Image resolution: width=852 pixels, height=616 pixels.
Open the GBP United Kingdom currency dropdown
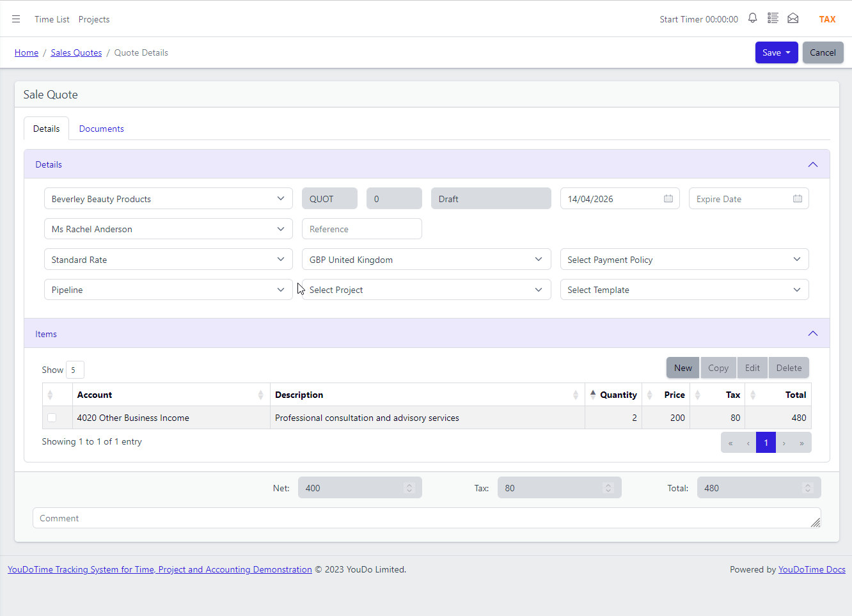[x=426, y=260]
